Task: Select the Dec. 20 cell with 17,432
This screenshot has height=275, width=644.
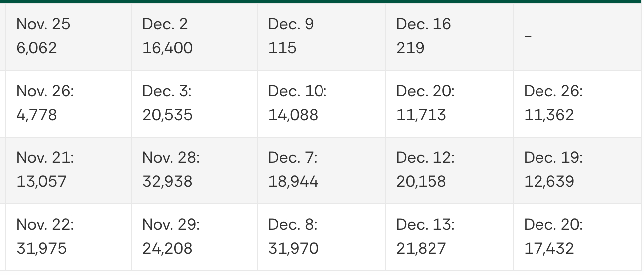Action: point(553,237)
